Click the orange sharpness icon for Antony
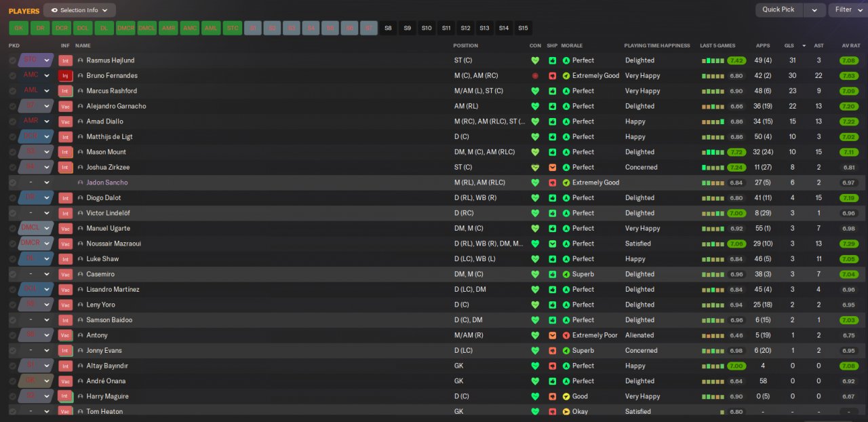 coord(552,335)
